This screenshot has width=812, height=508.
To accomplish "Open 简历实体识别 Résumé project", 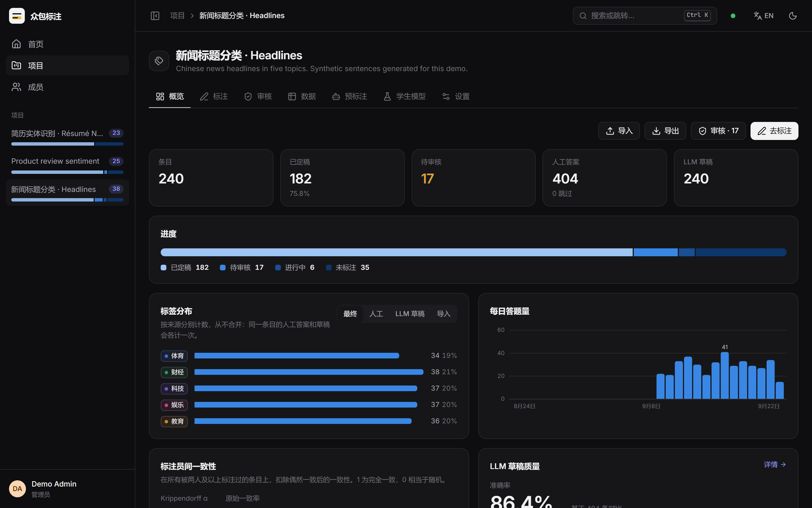I will click(67, 137).
